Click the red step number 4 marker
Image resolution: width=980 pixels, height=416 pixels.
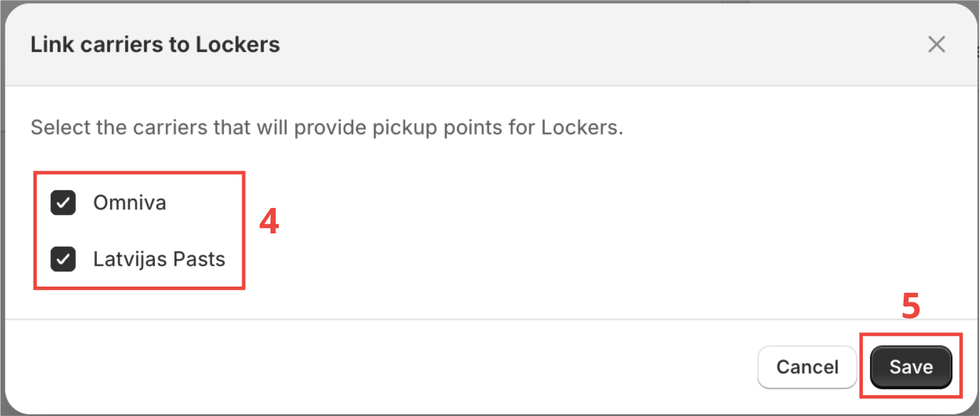(269, 221)
